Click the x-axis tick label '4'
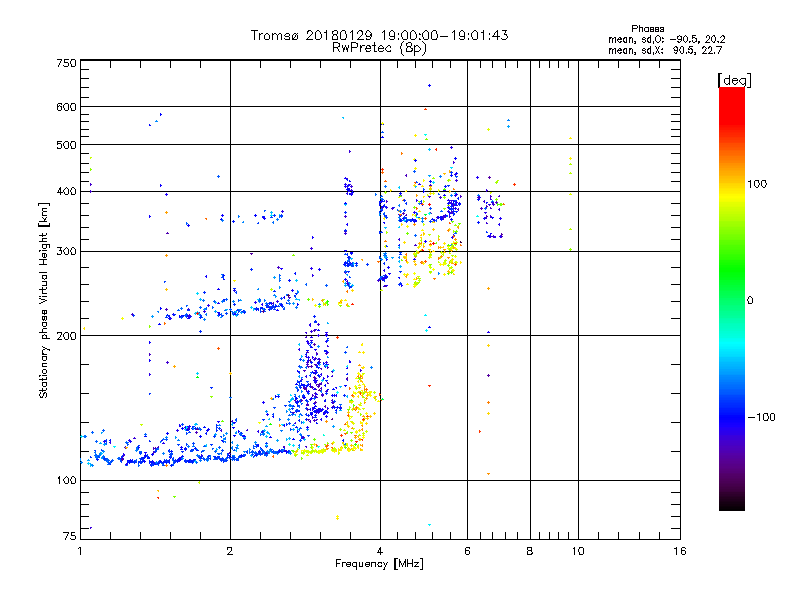The width and height of the screenshot is (800, 600). [380, 551]
